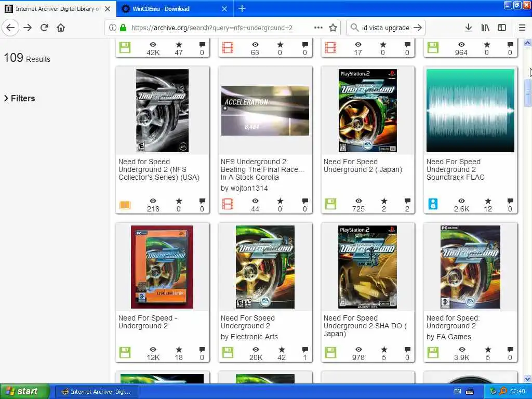Open the valueline Underground 2 cover
The image size is (532, 399).
[162, 267]
